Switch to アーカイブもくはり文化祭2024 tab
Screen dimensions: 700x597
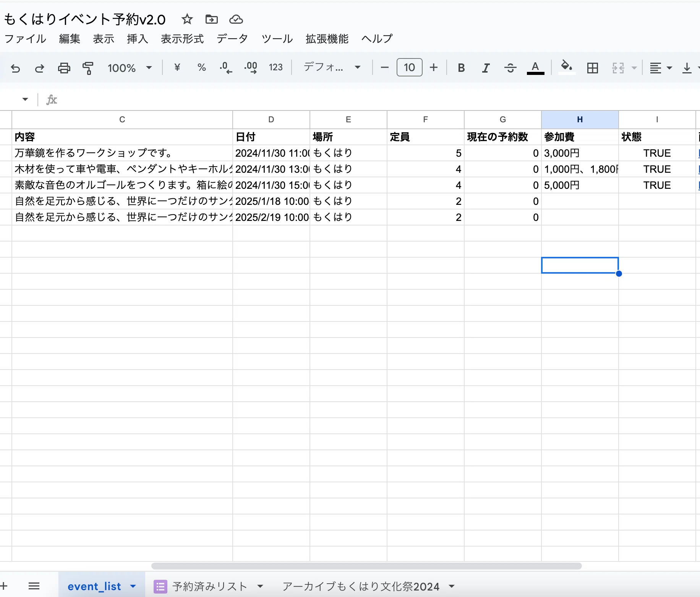tap(361, 586)
